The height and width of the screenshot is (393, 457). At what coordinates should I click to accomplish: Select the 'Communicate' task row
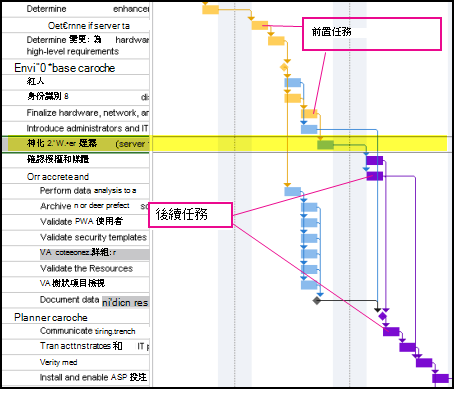point(76,331)
